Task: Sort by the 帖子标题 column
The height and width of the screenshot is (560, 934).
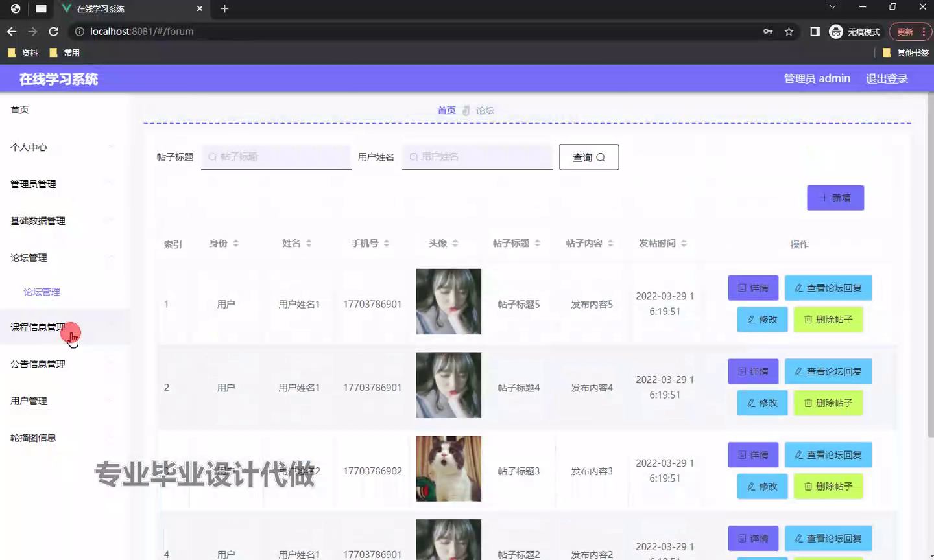Action: pyautogui.click(x=538, y=243)
